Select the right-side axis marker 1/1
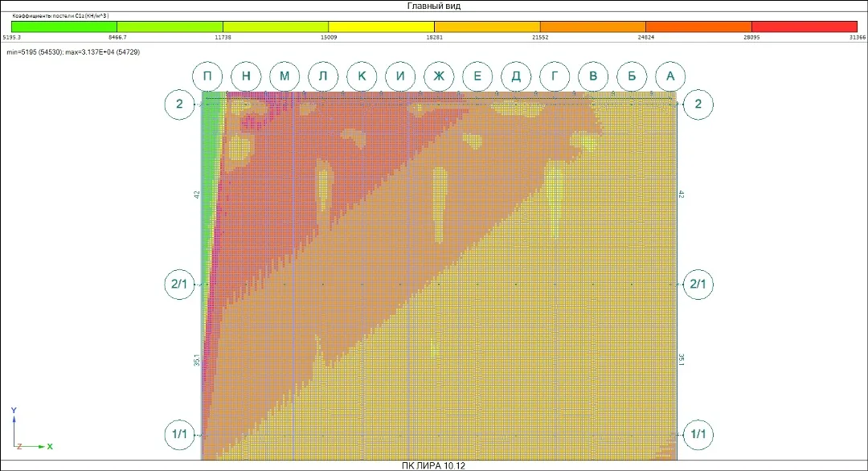 698,435
